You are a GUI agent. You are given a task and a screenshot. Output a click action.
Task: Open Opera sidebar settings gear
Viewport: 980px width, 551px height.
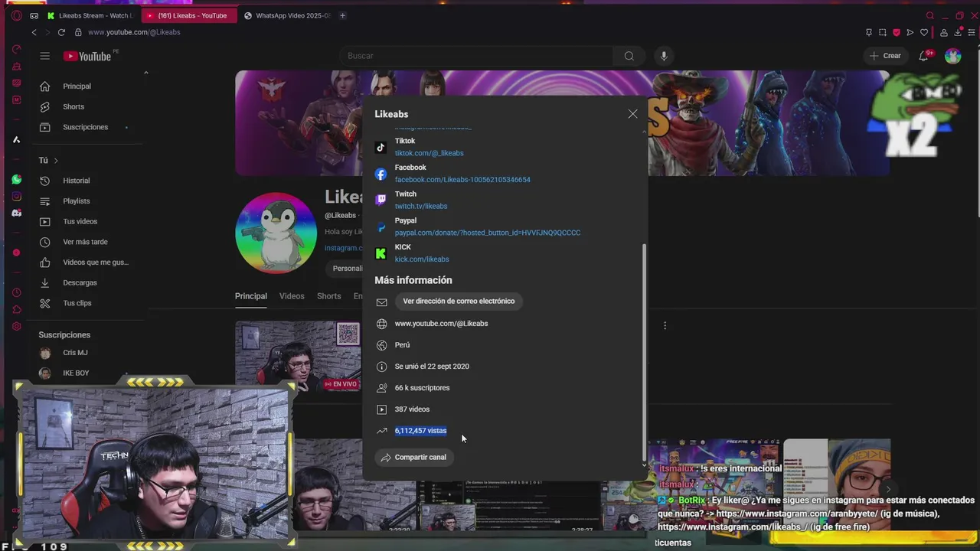click(x=16, y=327)
